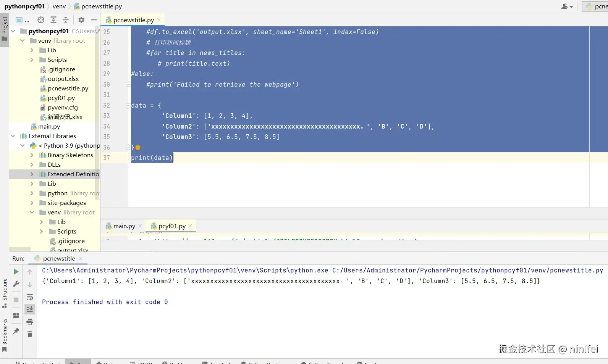This screenshot has height=364, width=608.
Task: Select pyvenv.cfg in the project tree
Action: click(62, 107)
